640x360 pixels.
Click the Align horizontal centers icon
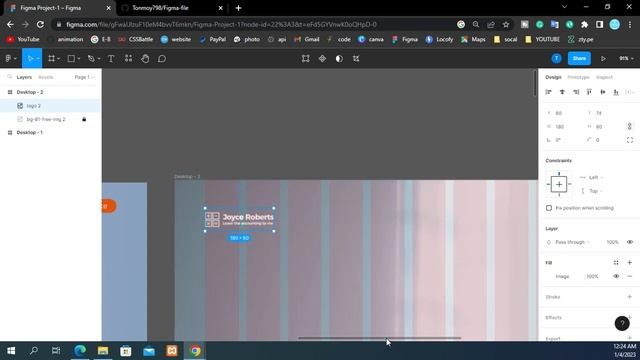tap(562, 92)
